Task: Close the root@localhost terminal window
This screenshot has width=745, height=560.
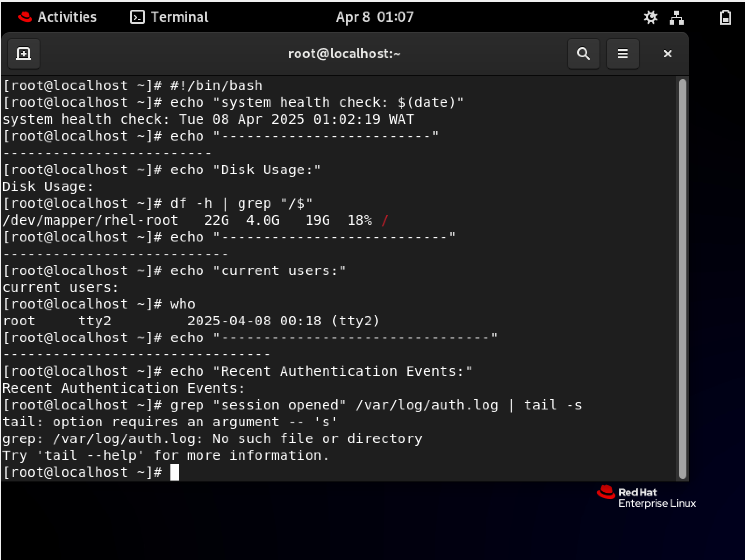Action: [x=667, y=54]
